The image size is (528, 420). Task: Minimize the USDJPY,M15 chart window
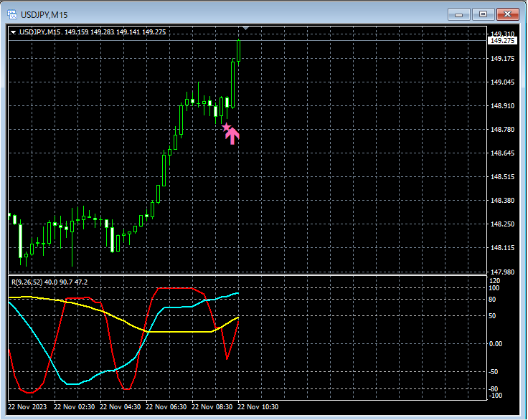click(458, 14)
